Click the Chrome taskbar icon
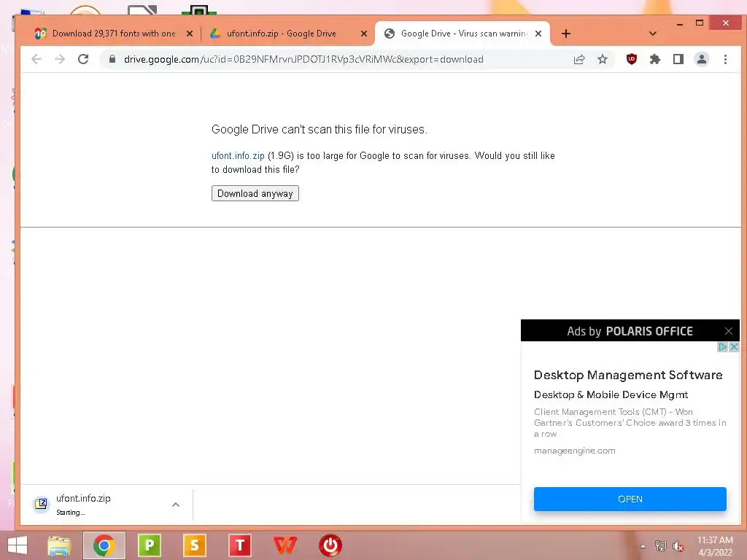 [104, 545]
